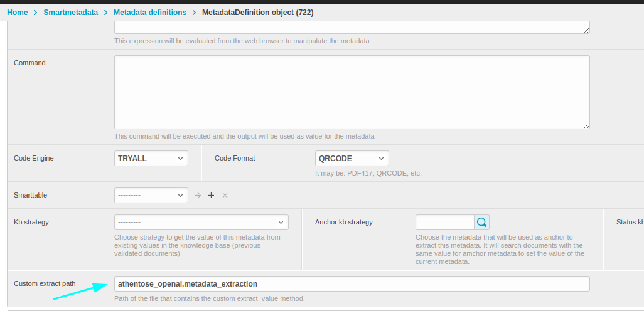The image size is (644, 311).
Task: Click the Anchor kb strategy input field
Action: pyautogui.click(x=444, y=223)
